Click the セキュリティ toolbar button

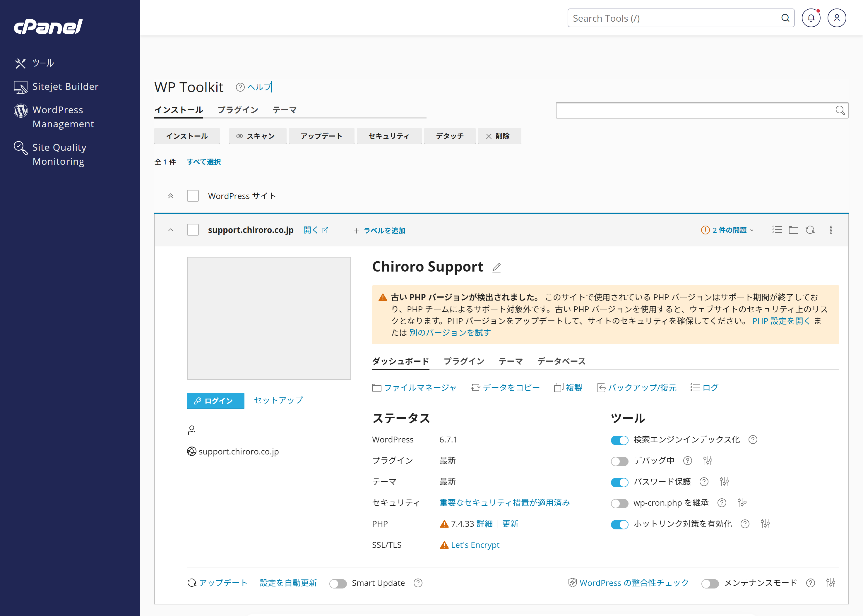(389, 136)
